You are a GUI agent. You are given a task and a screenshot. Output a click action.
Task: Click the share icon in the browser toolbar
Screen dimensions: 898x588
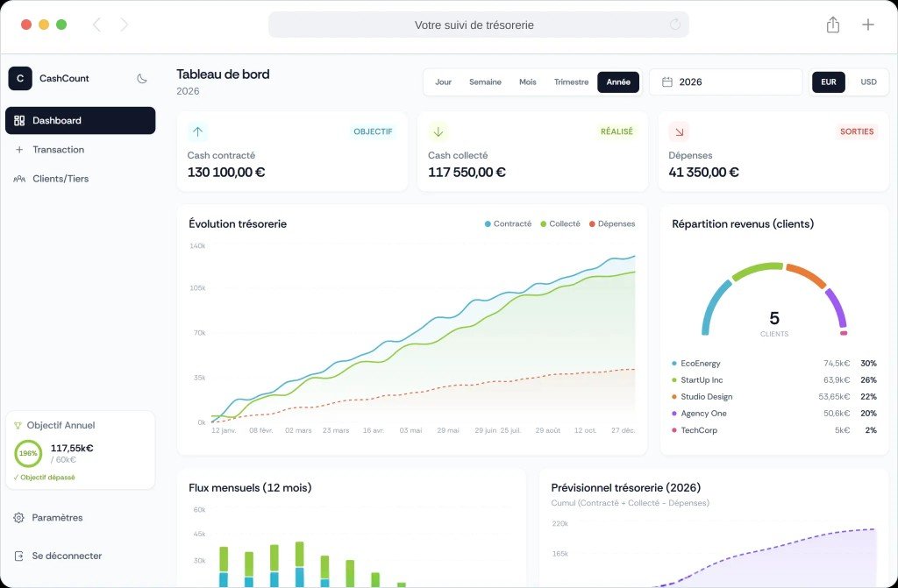click(x=832, y=25)
